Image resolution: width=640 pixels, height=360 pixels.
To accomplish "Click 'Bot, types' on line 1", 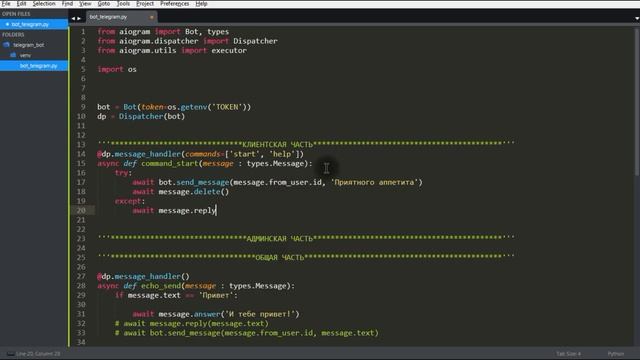I will [x=207, y=32].
